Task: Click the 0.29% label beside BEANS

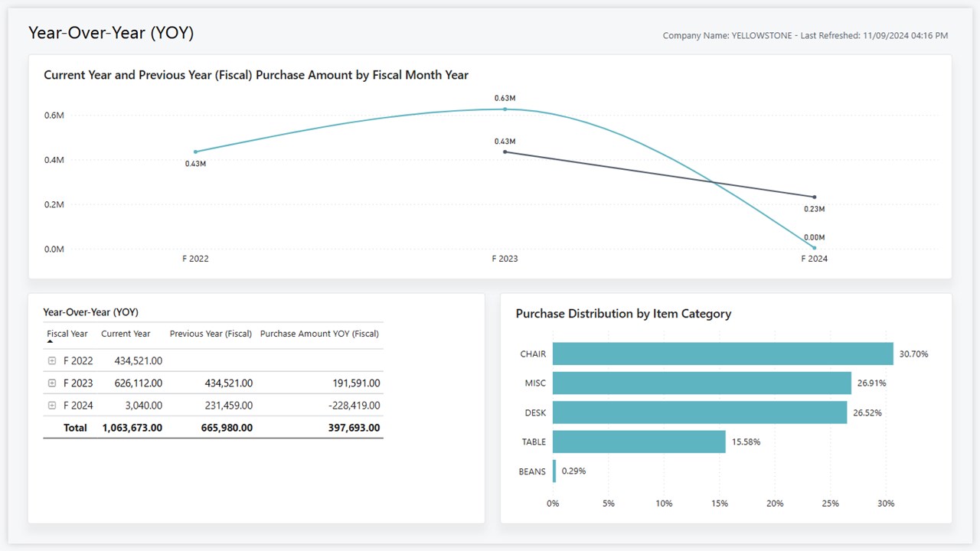Action: (573, 471)
